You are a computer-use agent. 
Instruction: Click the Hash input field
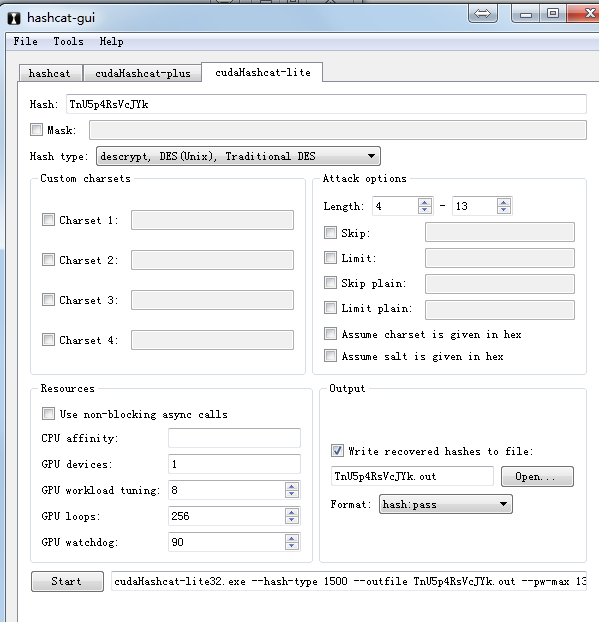coord(326,104)
